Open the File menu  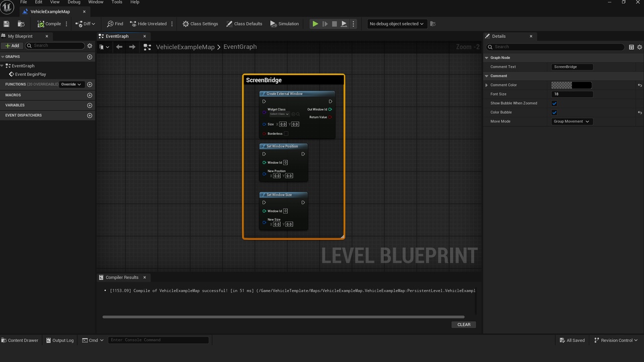(23, 2)
